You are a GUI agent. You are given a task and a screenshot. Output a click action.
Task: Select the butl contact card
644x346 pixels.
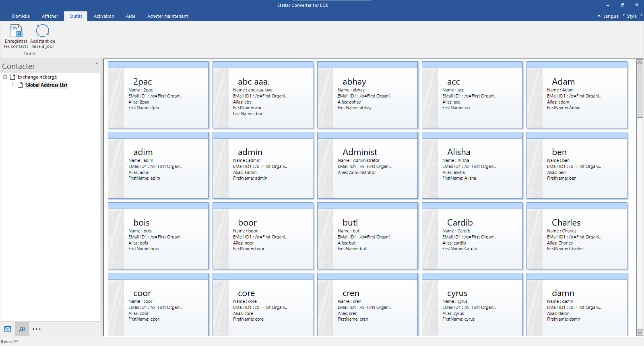click(367, 236)
